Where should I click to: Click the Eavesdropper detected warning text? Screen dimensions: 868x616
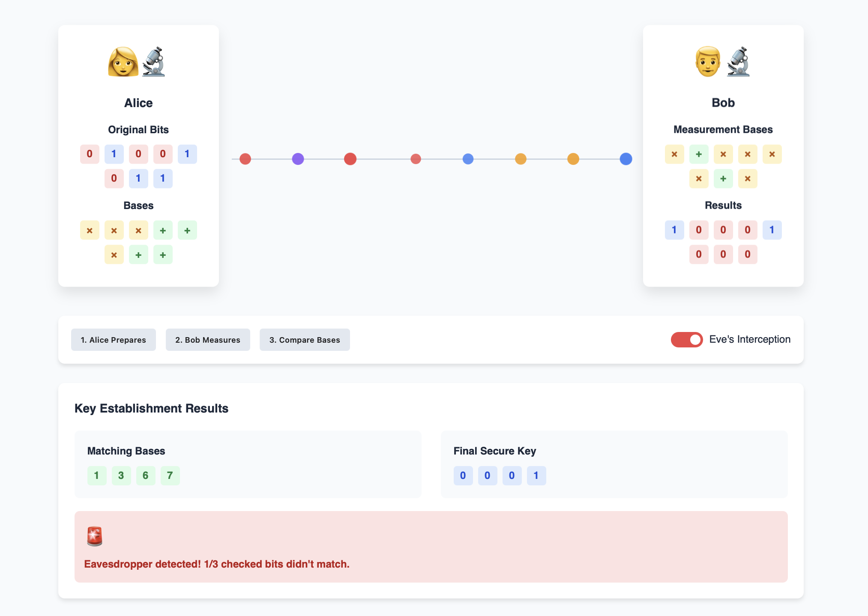(x=217, y=564)
